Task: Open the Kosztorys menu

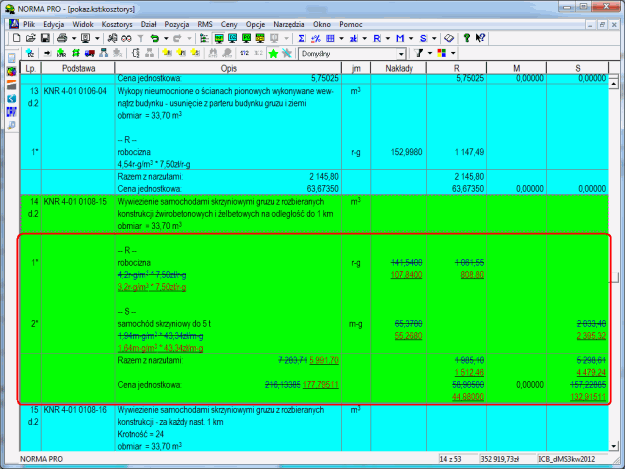Action: (116, 22)
